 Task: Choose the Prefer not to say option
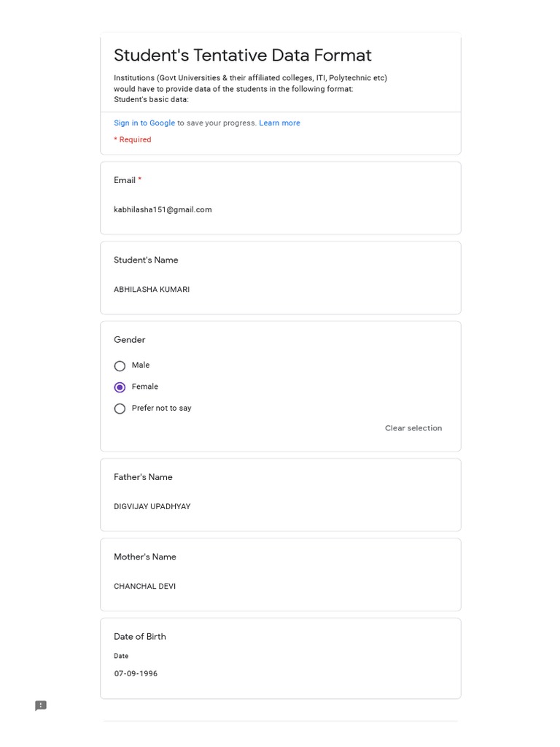(120, 409)
